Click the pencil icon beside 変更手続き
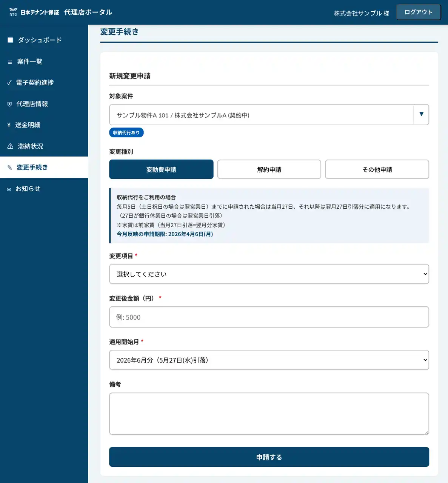Screen dimensions: 448x483 coord(10,168)
